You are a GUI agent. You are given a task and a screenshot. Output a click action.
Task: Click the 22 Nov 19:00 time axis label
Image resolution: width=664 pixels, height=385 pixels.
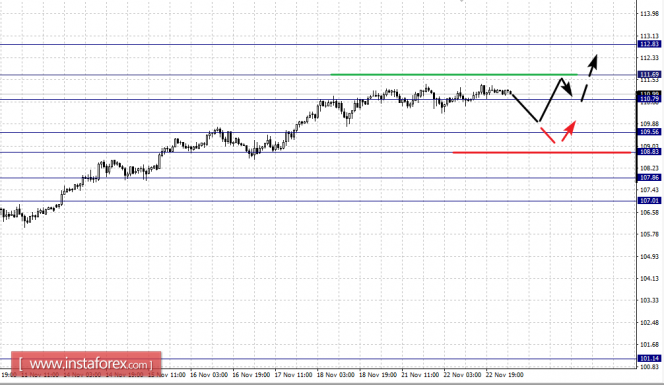click(x=505, y=375)
